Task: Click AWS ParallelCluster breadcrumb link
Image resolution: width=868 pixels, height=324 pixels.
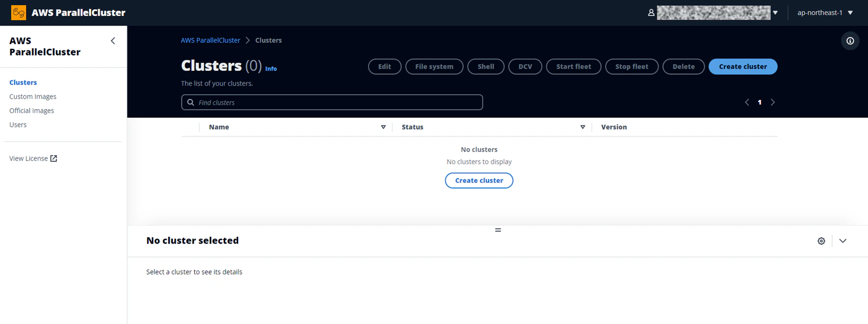Action: click(x=211, y=40)
